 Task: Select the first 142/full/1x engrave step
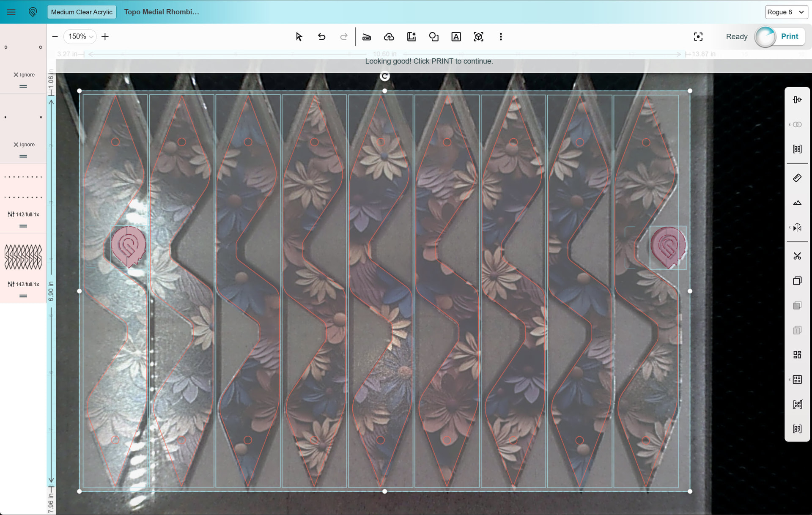point(23,214)
